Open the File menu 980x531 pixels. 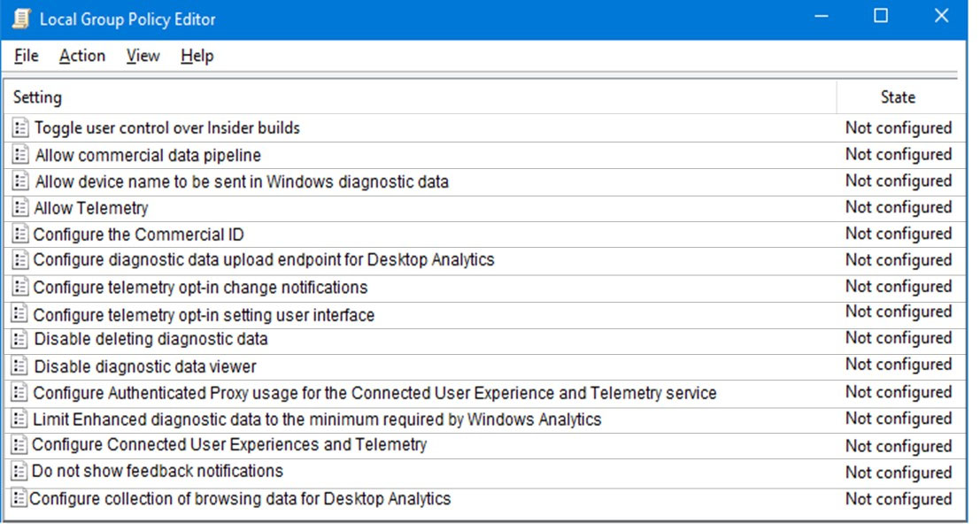[27, 57]
